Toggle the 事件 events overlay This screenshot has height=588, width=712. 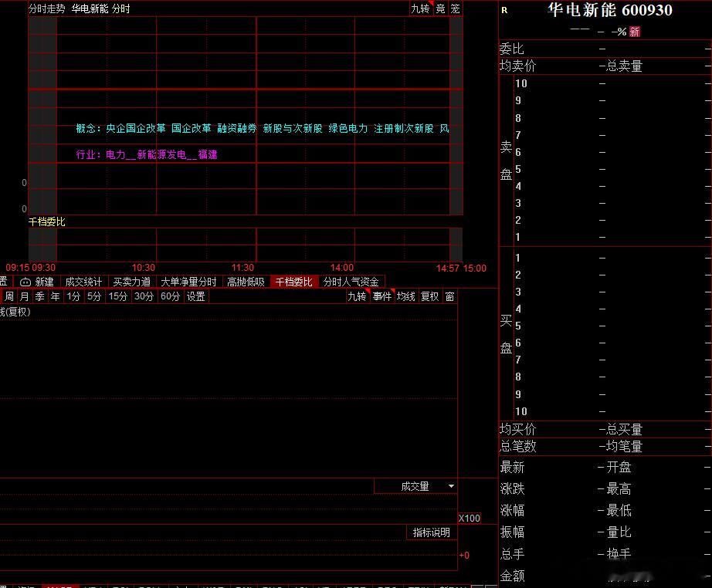point(382,296)
